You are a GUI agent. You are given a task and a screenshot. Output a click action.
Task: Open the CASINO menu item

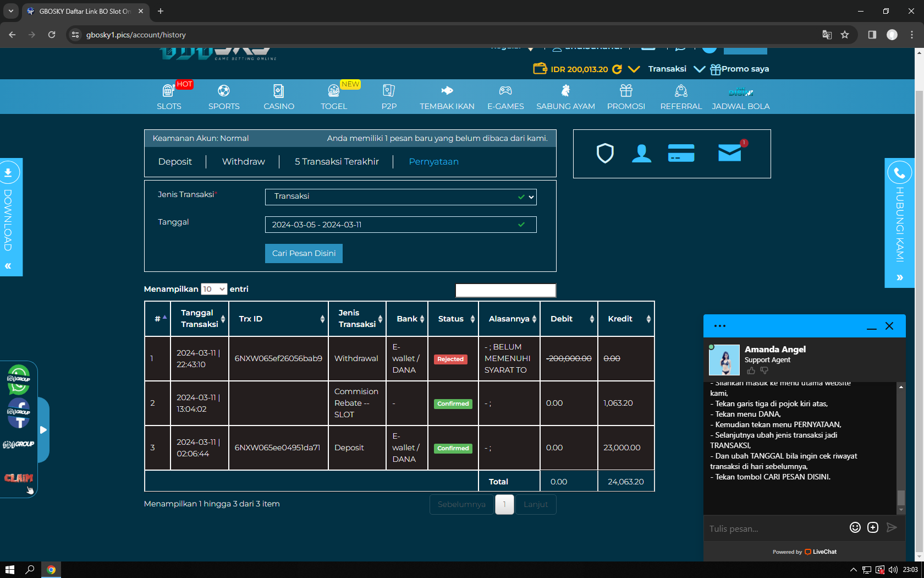pyautogui.click(x=279, y=97)
